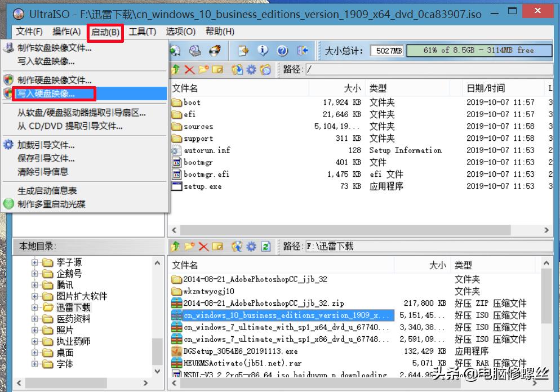The image size is (560, 392).
Task: Select the boot folder in the ISO contents
Action: (x=190, y=103)
